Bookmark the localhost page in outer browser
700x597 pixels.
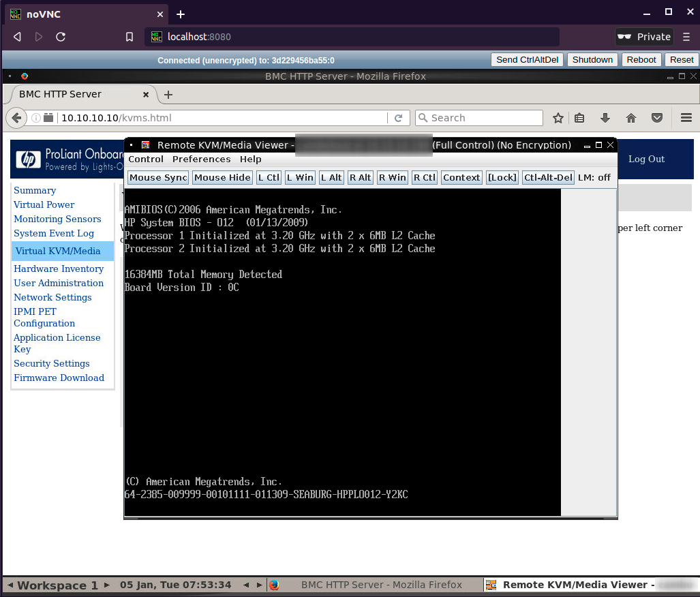tap(130, 37)
